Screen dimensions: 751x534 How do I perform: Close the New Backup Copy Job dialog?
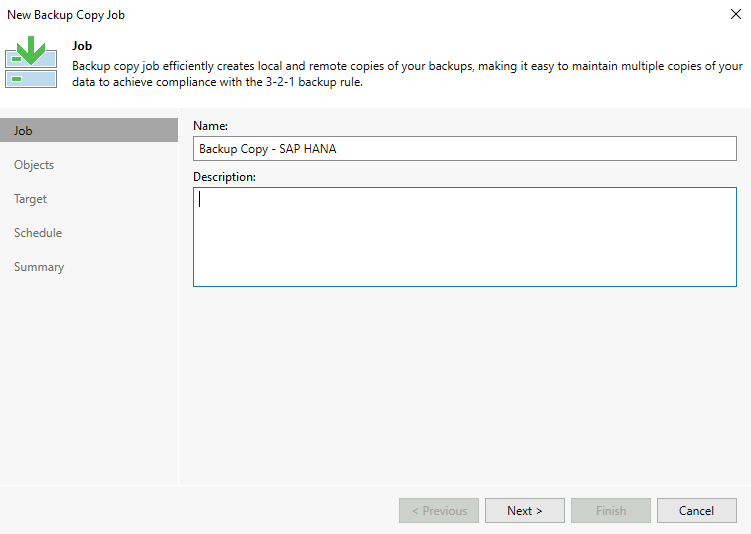click(736, 15)
